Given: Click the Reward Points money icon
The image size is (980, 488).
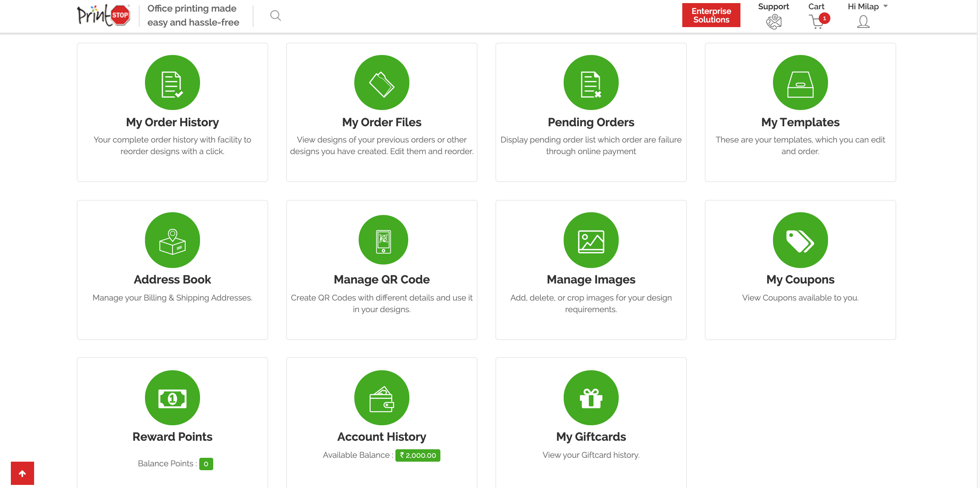Looking at the screenshot, I should point(172,398).
